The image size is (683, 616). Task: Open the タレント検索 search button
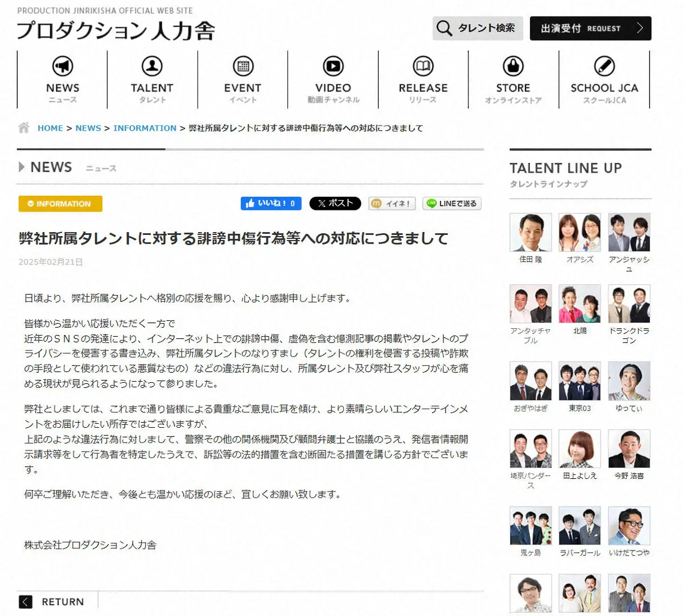tap(477, 28)
